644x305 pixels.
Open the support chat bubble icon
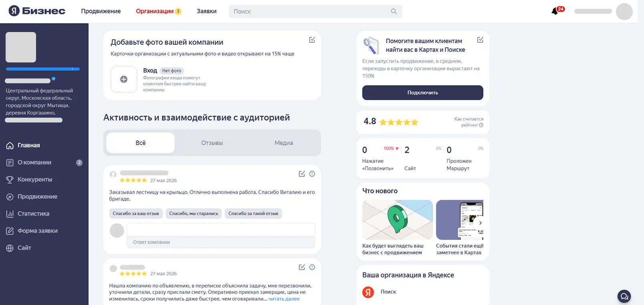click(x=624, y=297)
